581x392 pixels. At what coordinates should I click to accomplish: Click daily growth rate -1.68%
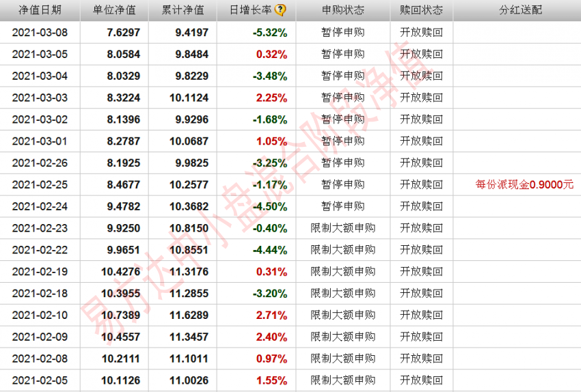click(x=270, y=120)
